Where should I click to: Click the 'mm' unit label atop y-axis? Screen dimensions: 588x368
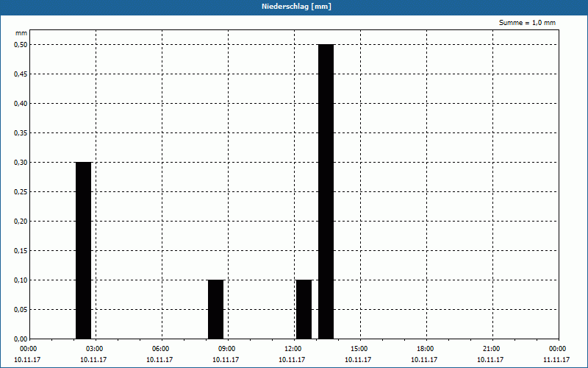[21, 33]
